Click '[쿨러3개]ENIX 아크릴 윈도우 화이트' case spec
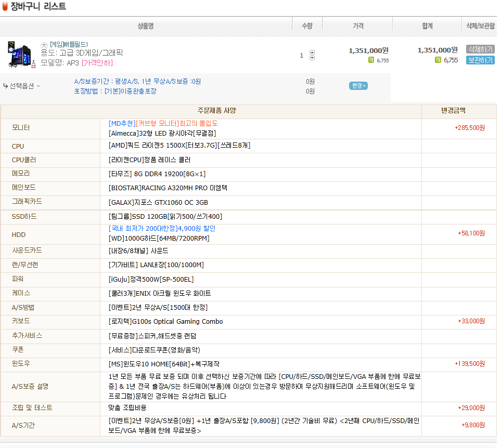The height and width of the screenshot is (448, 501). [160, 294]
